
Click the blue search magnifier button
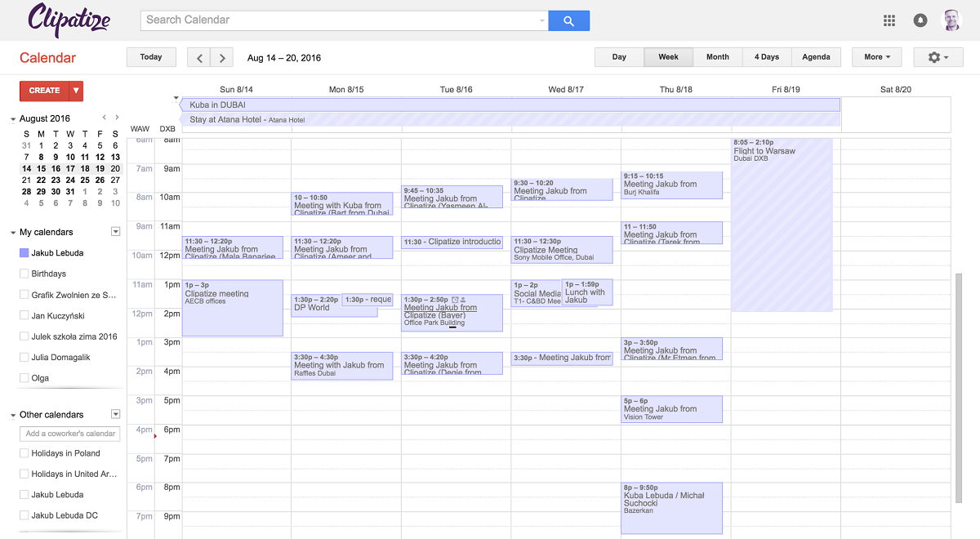pyautogui.click(x=568, y=20)
